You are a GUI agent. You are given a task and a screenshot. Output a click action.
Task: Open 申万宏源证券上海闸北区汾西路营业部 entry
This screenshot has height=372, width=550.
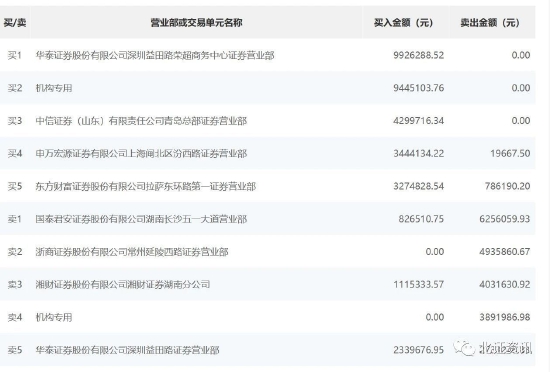coord(141,154)
